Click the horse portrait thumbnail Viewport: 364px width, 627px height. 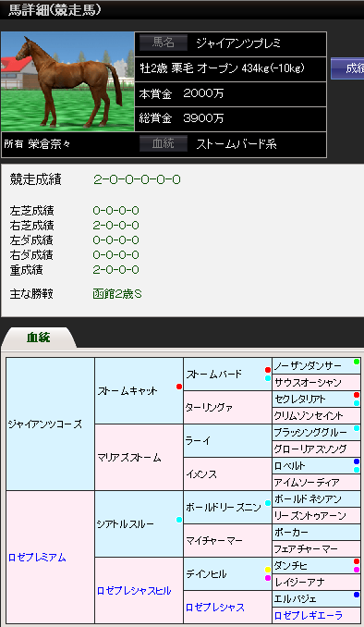pos(67,81)
